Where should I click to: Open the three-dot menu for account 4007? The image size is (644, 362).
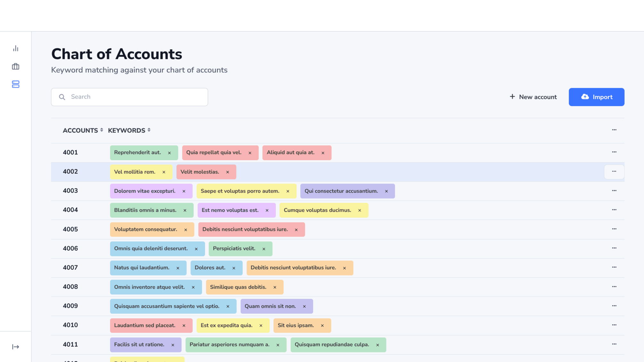614,267
